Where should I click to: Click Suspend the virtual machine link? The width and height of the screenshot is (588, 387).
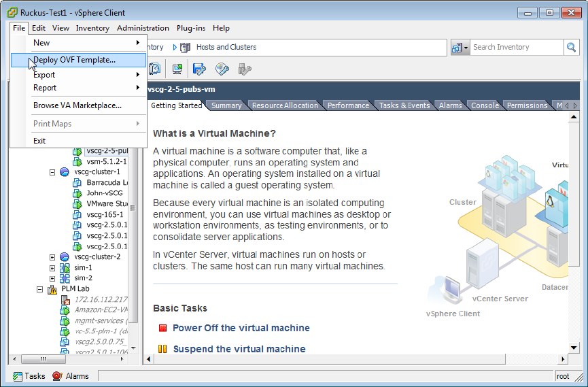point(239,349)
